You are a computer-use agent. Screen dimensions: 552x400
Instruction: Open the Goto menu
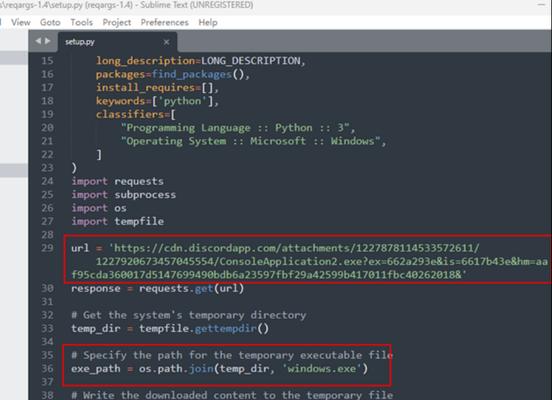[50, 23]
